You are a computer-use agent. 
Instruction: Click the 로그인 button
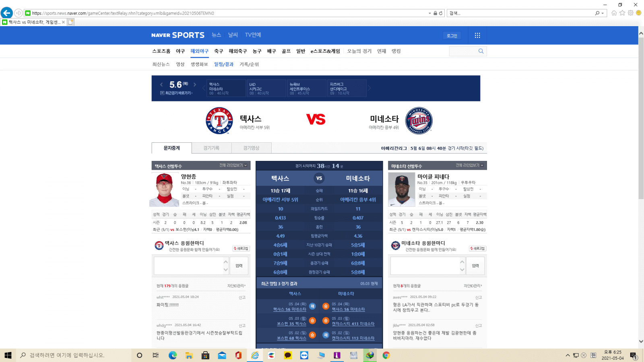[452, 36]
